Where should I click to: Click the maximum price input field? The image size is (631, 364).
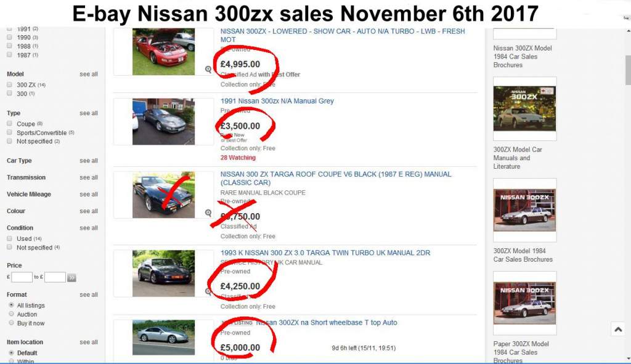click(x=55, y=278)
